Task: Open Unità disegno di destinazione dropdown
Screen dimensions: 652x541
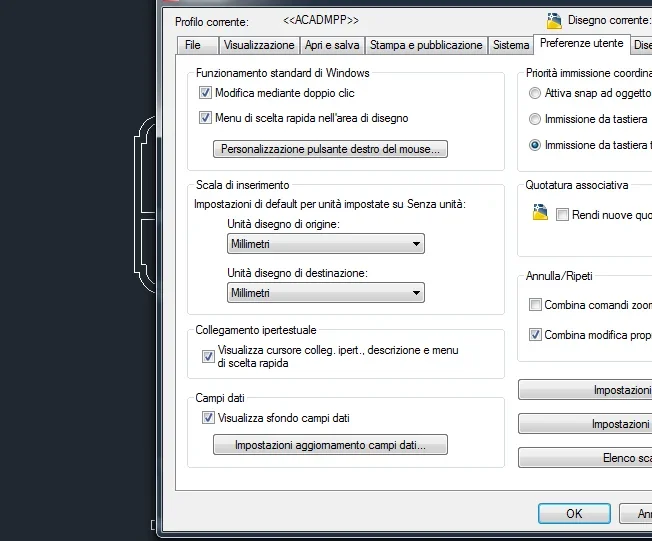Action: pyautogui.click(x=326, y=293)
